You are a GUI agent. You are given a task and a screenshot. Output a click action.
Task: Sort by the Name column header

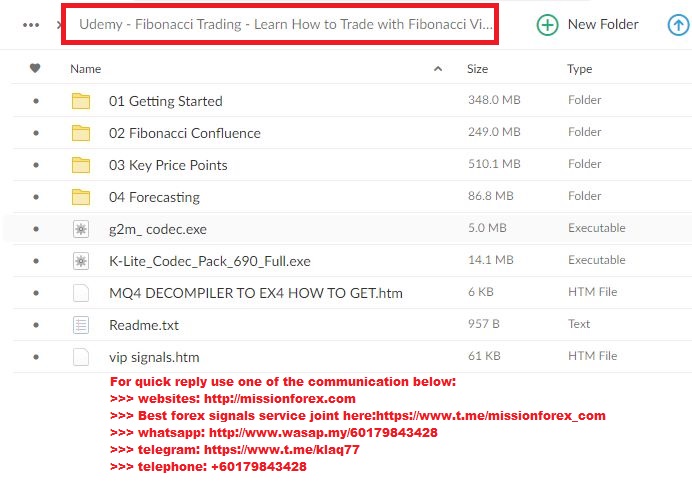click(x=86, y=69)
